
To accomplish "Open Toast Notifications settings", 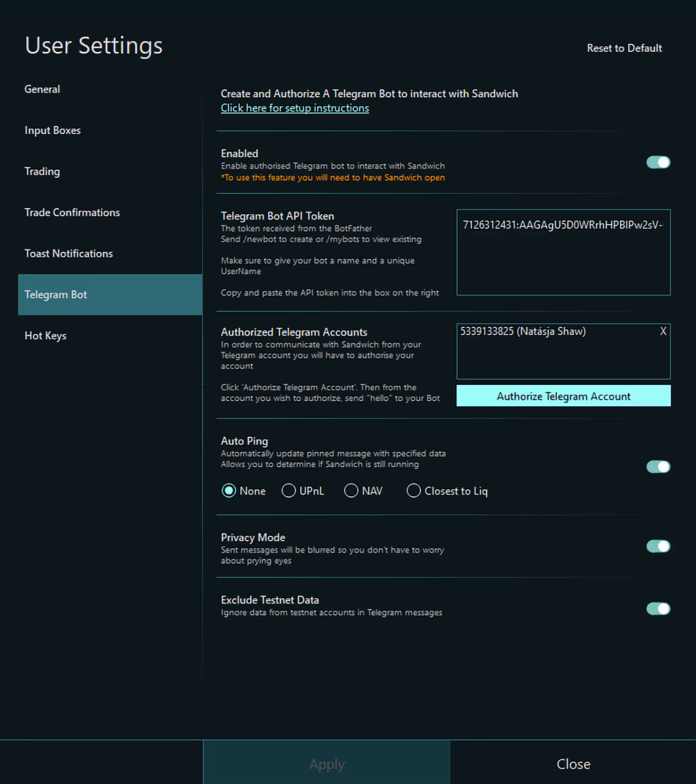I will tap(69, 254).
